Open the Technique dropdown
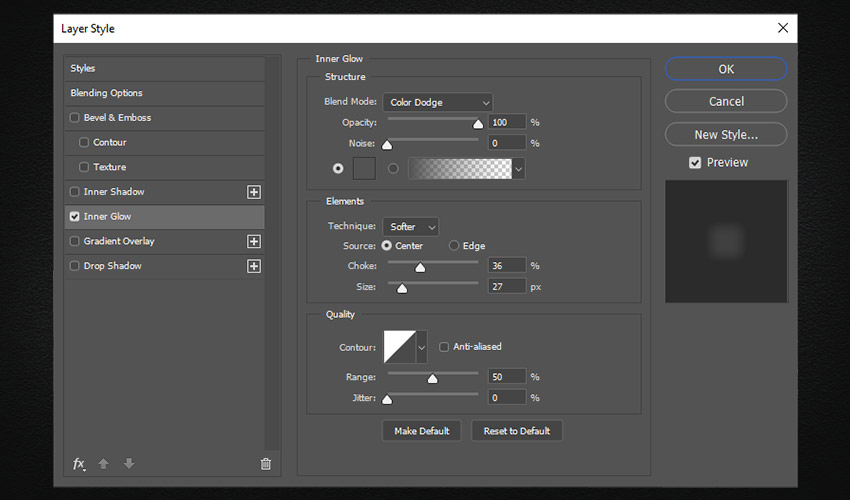 tap(410, 227)
